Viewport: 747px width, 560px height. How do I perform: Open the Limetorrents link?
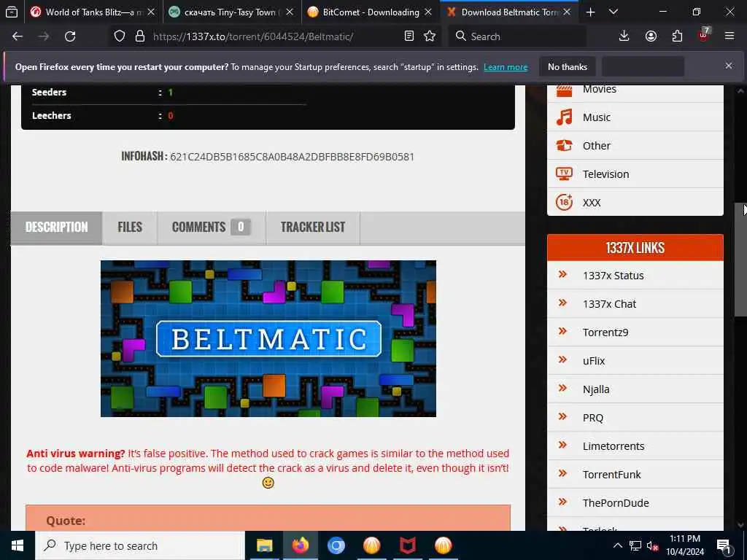(x=613, y=446)
